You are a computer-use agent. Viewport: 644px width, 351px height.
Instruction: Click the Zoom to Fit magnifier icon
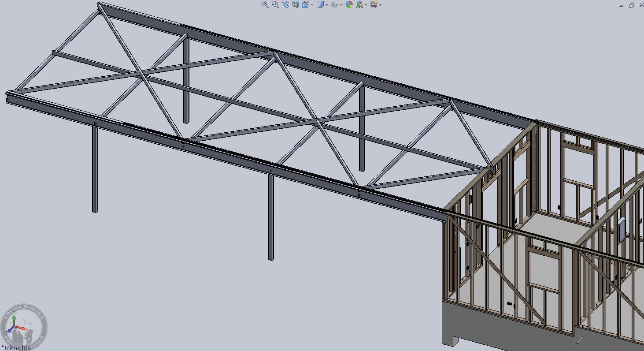coord(265,4)
